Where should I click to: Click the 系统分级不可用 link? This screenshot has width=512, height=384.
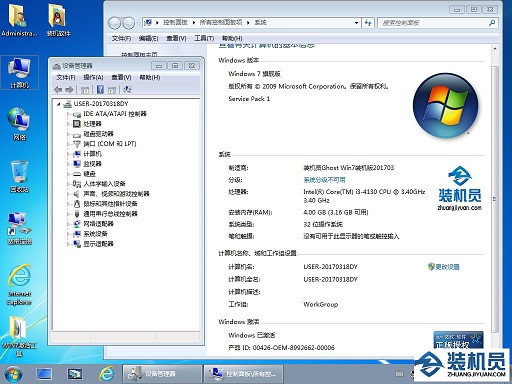point(324,180)
